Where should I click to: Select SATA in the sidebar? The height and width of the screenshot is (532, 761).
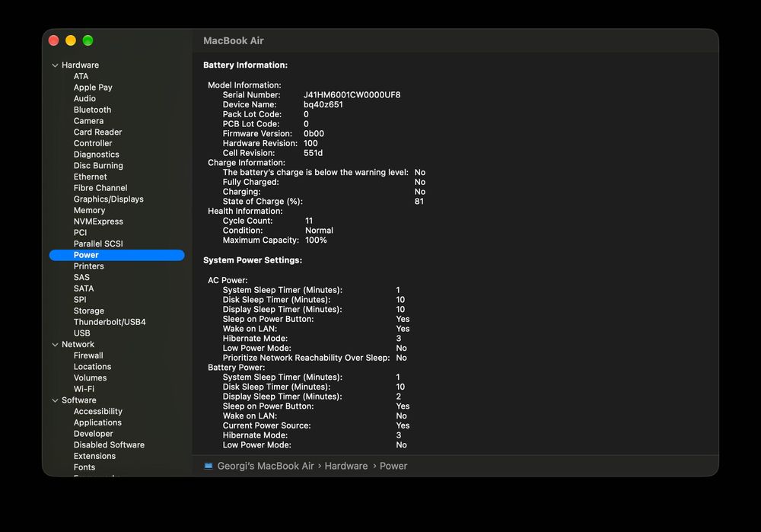click(x=84, y=288)
